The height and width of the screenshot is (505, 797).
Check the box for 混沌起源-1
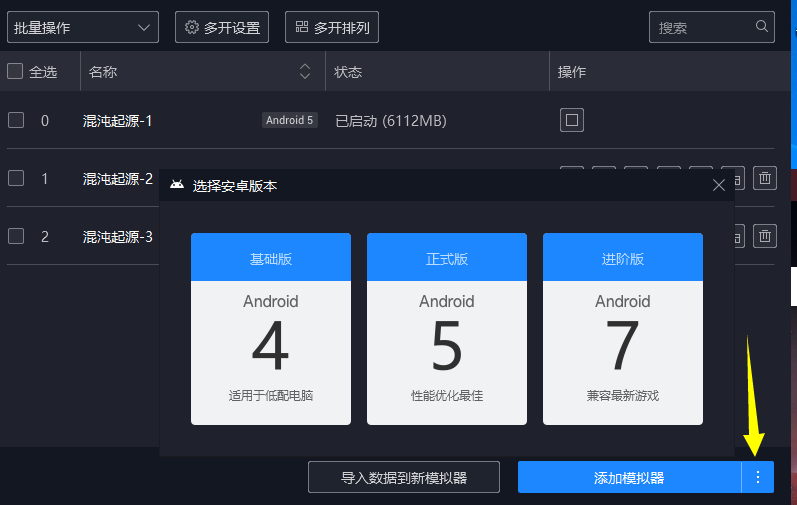point(16,120)
